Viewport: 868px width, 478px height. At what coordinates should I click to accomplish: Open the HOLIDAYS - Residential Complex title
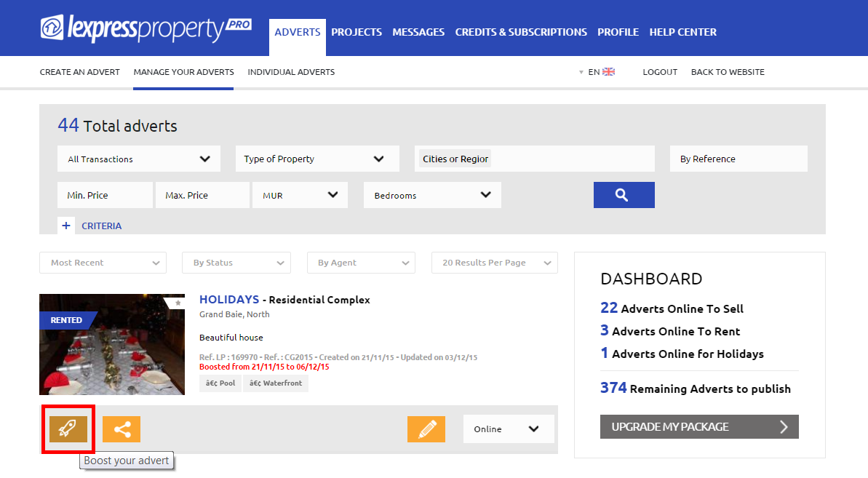pos(284,299)
